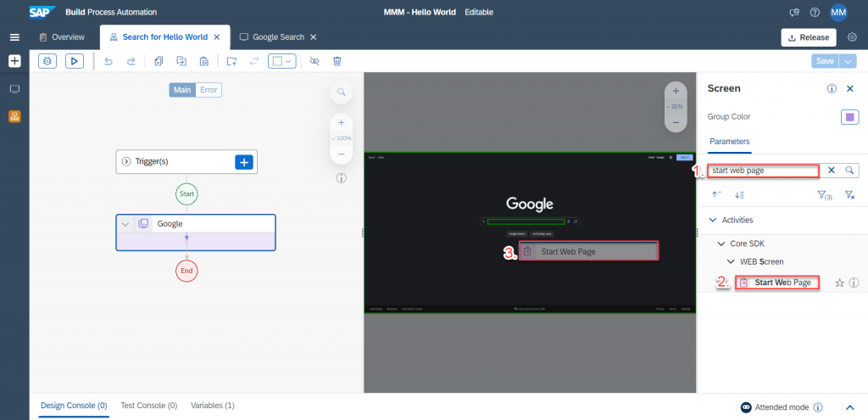This screenshot has height=420, width=868.
Task: Click the Release button
Action: click(808, 37)
